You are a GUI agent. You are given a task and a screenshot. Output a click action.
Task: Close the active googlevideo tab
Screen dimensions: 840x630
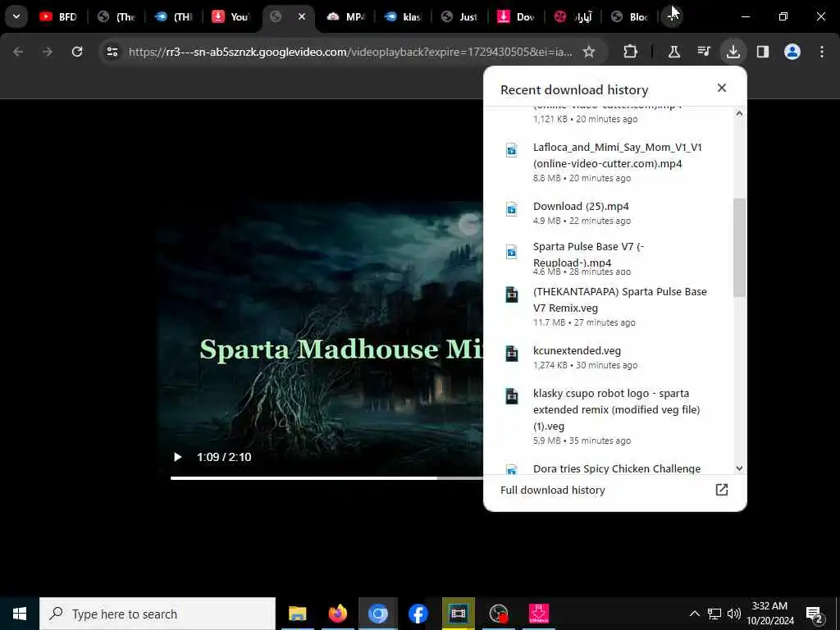pyautogui.click(x=302, y=16)
